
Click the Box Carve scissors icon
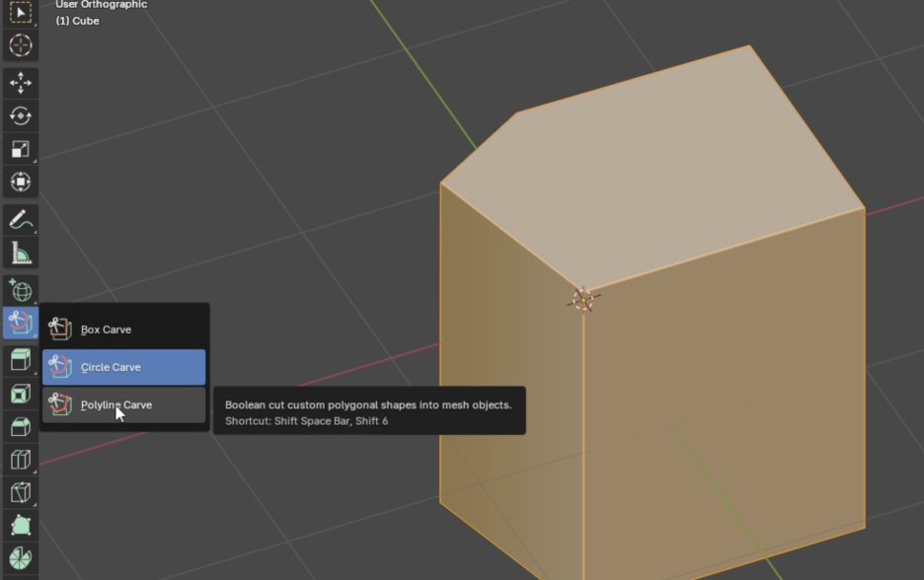[59, 328]
